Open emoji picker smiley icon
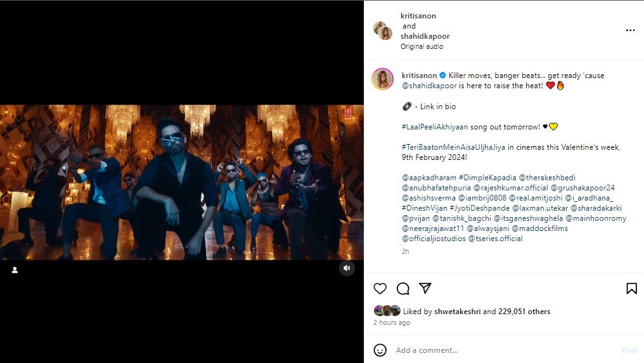Image resolution: width=644 pixels, height=363 pixels. 380,350
